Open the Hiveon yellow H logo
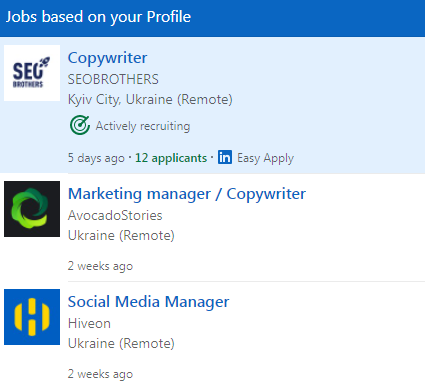The width and height of the screenshot is (425, 387). (x=32, y=317)
